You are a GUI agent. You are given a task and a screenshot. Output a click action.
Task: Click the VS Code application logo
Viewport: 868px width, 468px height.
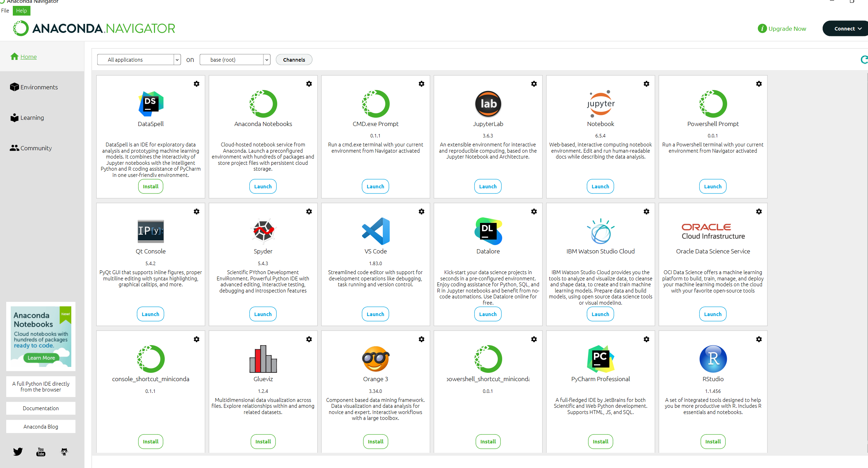[x=376, y=231]
